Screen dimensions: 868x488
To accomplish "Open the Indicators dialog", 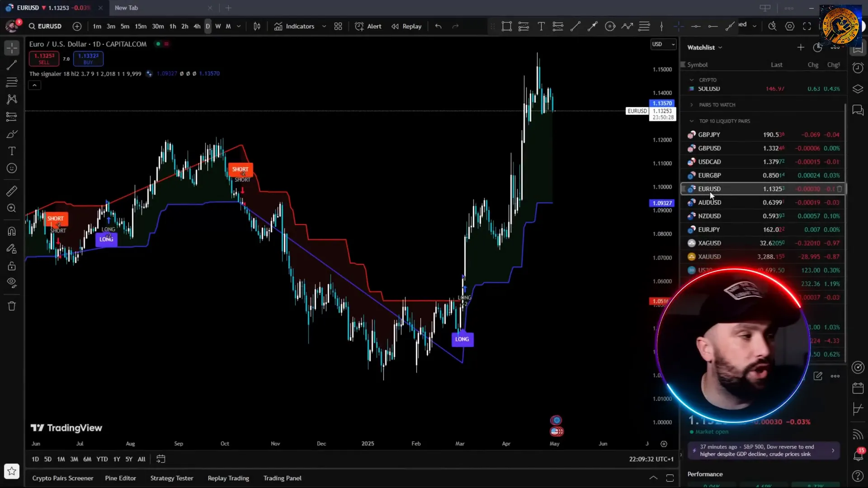I will click(294, 26).
